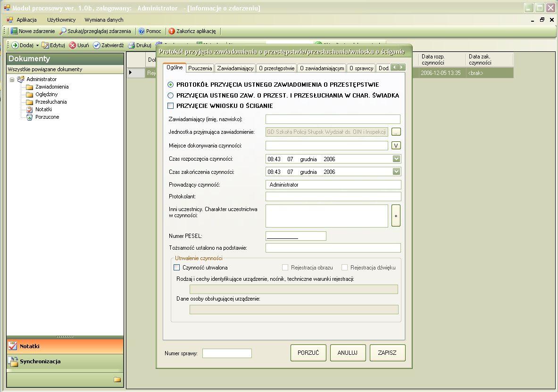Check Przyjęcie wniosku o ściganie checkbox
Screen dimensions: 558x392
pyautogui.click(x=170, y=106)
